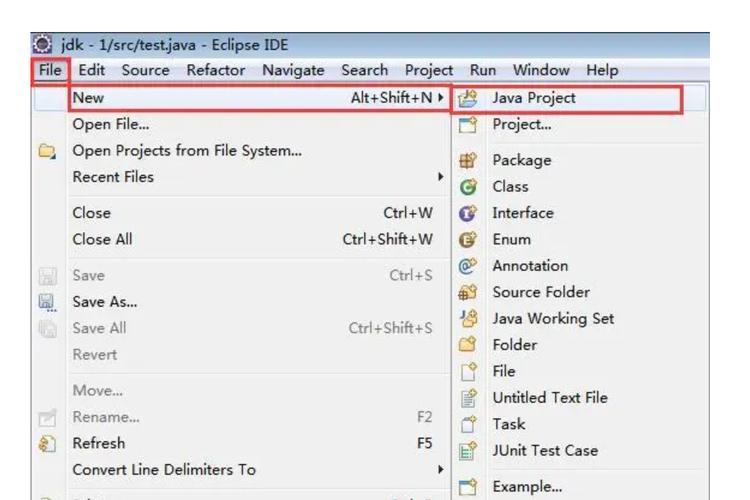Screen dimensions: 750x500
Task: Click the Refresh icon in File menu
Action: (x=46, y=444)
